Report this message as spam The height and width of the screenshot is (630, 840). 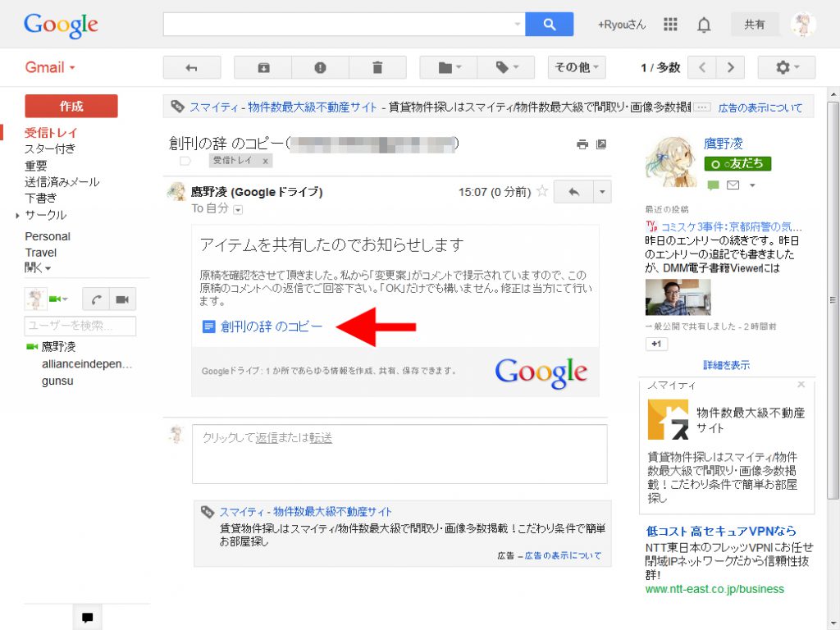tap(321, 67)
